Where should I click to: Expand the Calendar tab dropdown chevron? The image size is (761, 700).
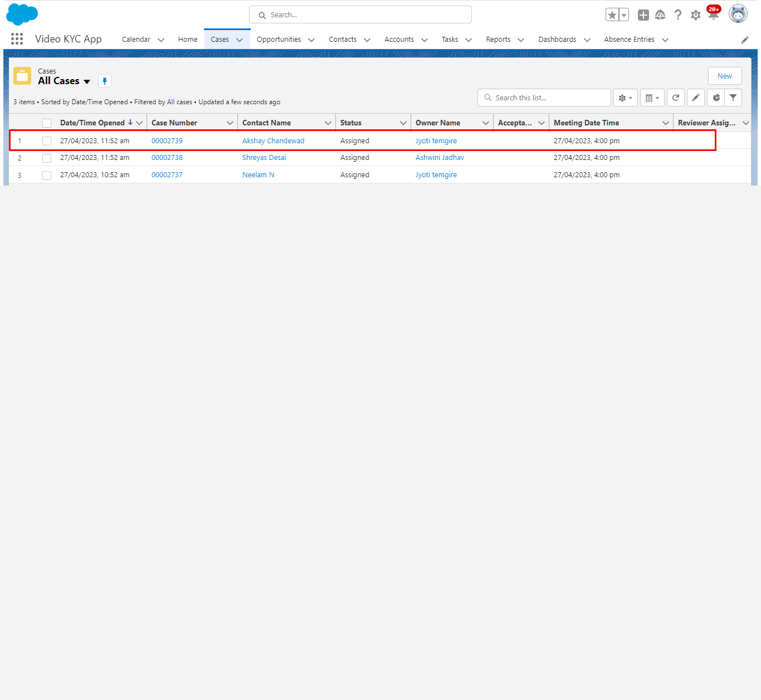click(x=161, y=40)
